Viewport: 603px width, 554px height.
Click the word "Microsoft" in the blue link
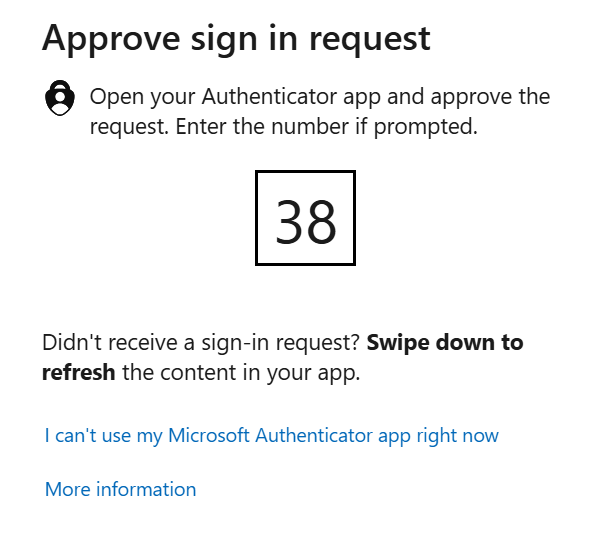point(209,436)
